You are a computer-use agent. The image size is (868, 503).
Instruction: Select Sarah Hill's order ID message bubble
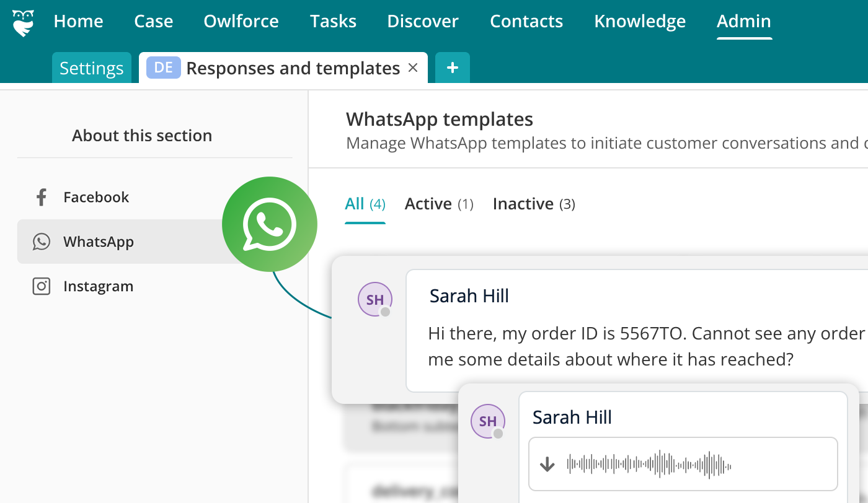(620, 346)
